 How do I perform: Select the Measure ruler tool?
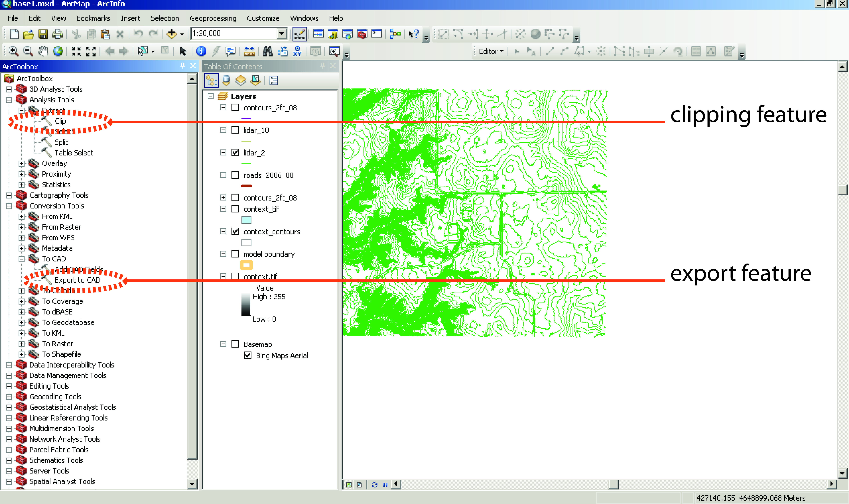pos(249,51)
